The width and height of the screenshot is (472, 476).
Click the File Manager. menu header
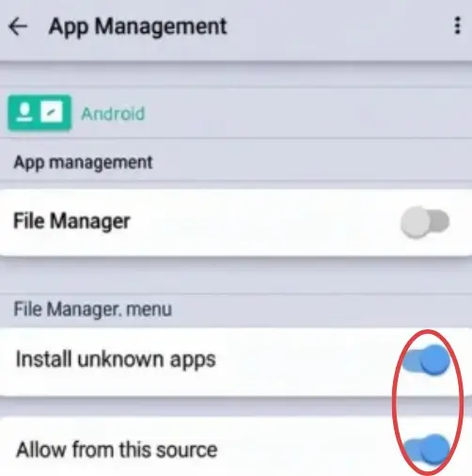pos(93,309)
